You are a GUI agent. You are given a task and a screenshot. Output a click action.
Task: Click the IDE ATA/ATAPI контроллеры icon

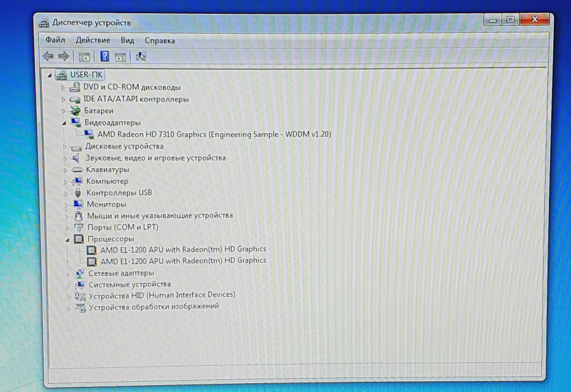point(75,100)
